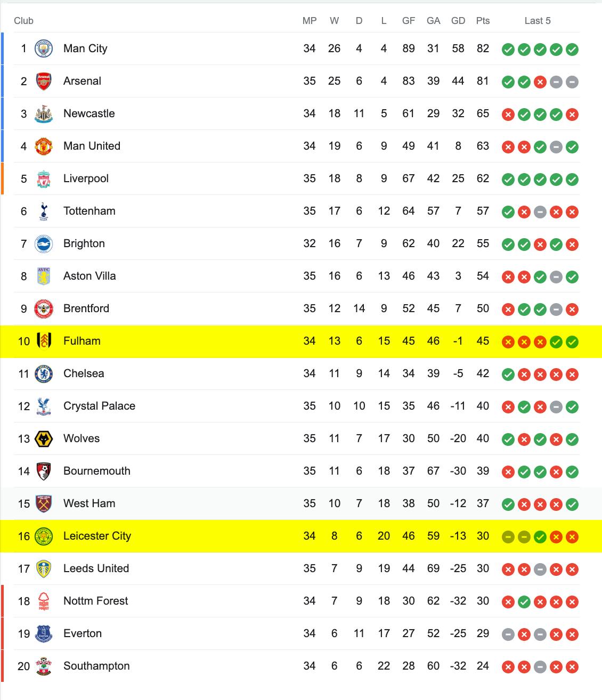
Task: Open the Leicester City team link
Action: pyautogui.click(x=97, y=536)
